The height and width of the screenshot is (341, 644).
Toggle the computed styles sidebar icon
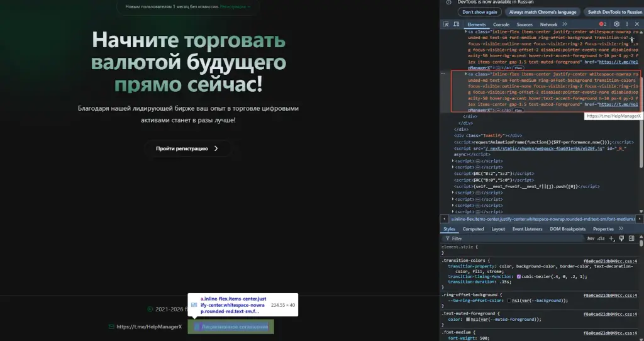[631, 238]
